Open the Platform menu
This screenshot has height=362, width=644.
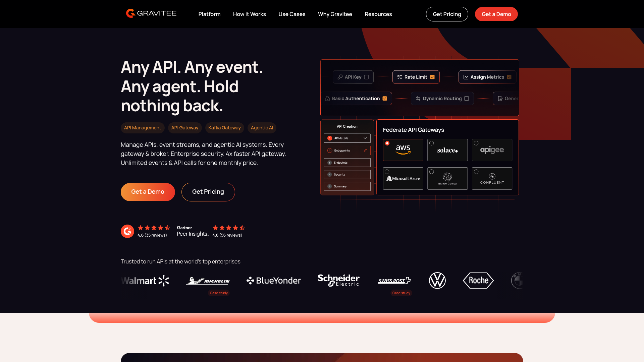pos(209,14)
